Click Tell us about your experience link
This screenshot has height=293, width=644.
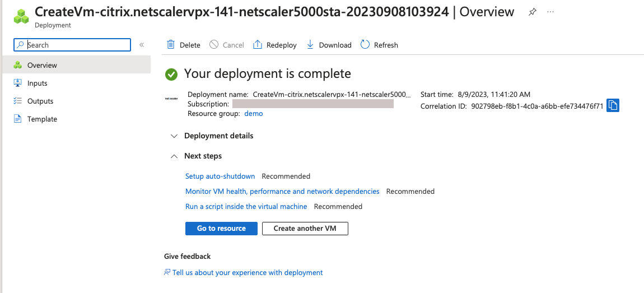click(x=248, y=272)
